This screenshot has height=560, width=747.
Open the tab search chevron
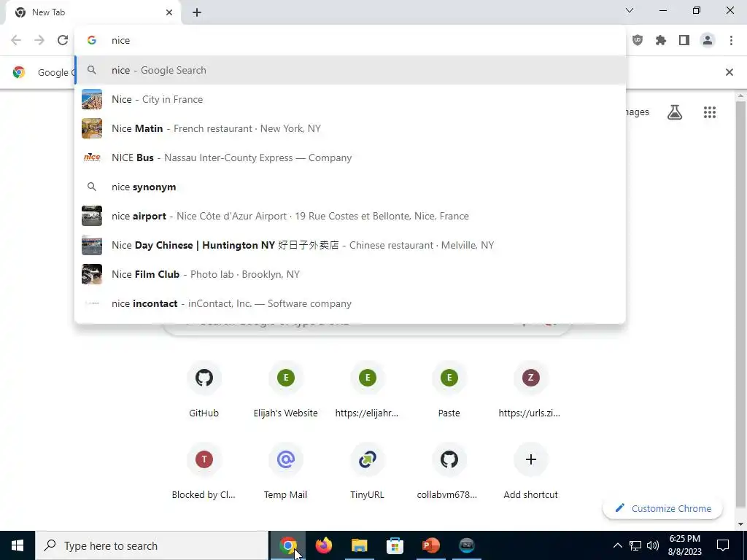coord(630,10)
